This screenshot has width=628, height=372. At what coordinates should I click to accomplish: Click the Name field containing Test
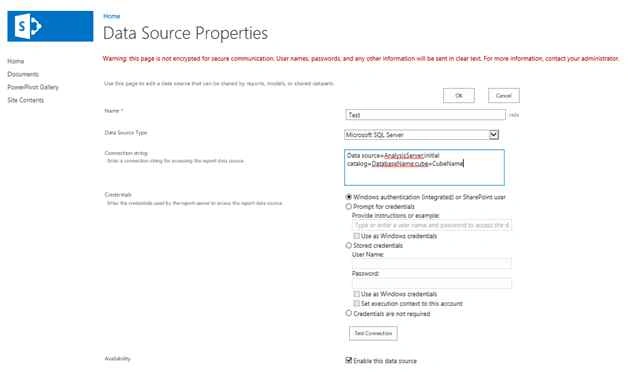point(425,115)
